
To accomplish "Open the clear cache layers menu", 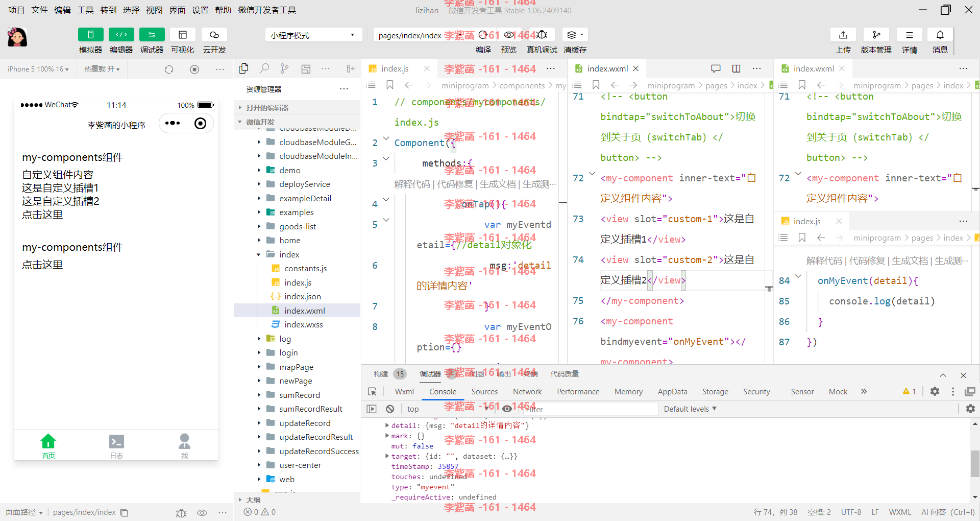I will (x=575, y=35).
